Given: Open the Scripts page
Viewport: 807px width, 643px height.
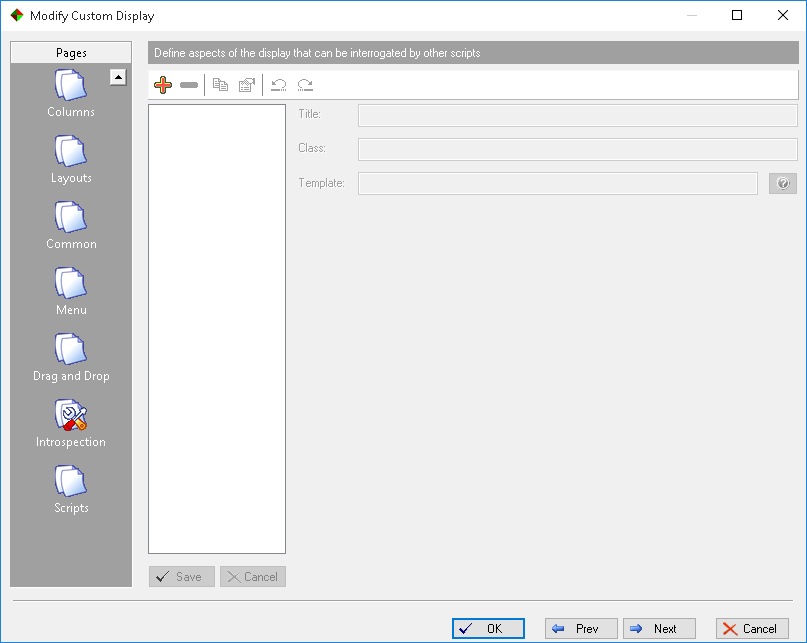Looking at the screenshot, I should click(x=71, y=489).
